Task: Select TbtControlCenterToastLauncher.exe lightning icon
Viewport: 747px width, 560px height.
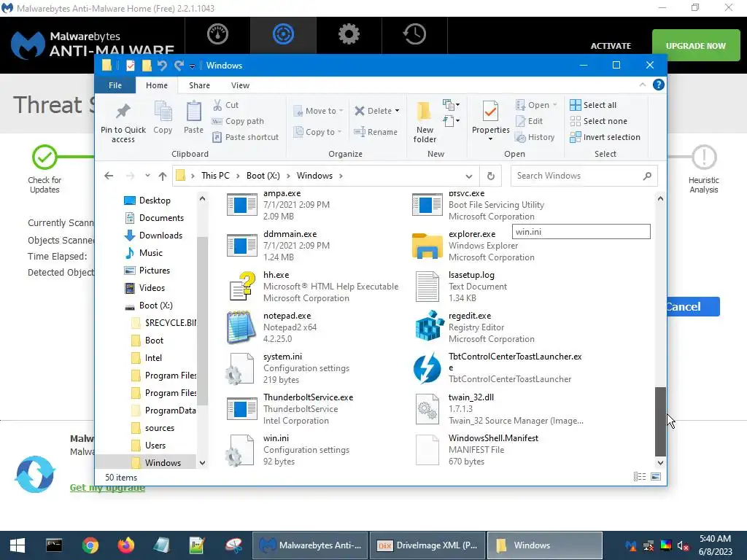Action: coord(427,368)
